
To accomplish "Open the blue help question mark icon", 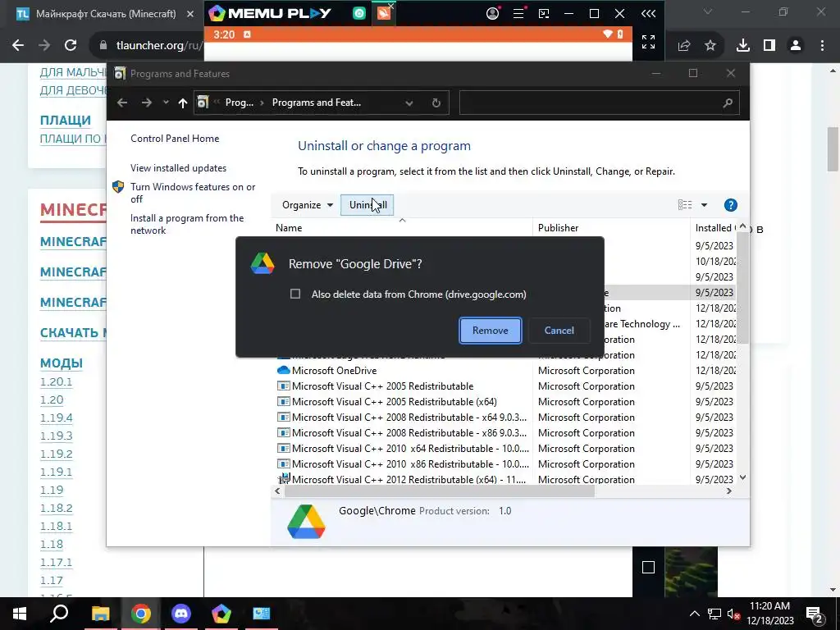I will pyautogui.click(x=730, y=204).
